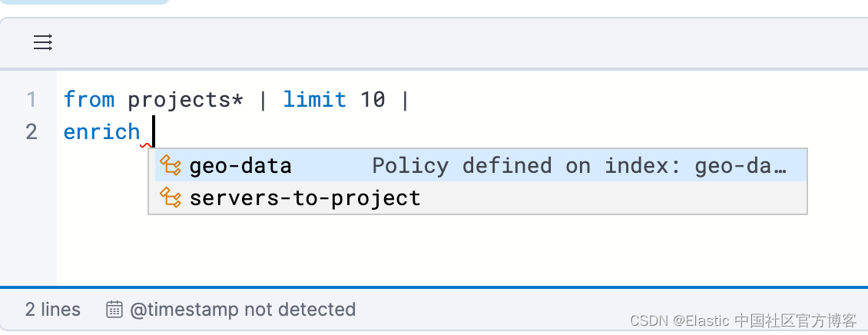Click the "enrich" command on line 2
868x335 pixels.
pos(101,131)
